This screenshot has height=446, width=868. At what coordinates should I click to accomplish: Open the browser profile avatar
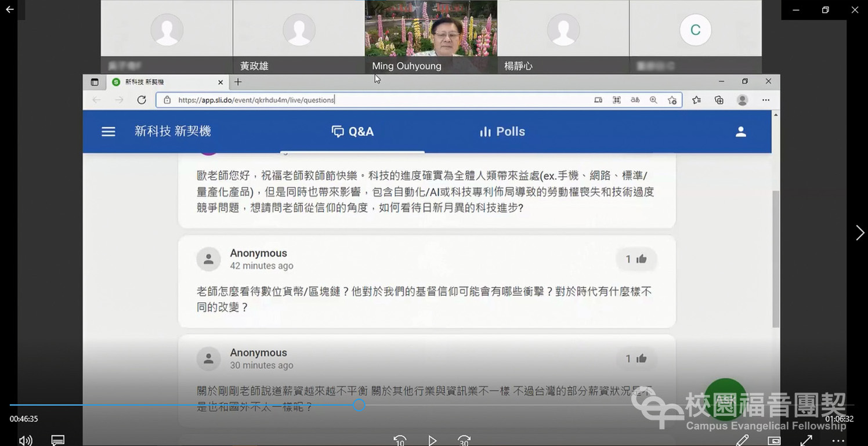(742, 100)
